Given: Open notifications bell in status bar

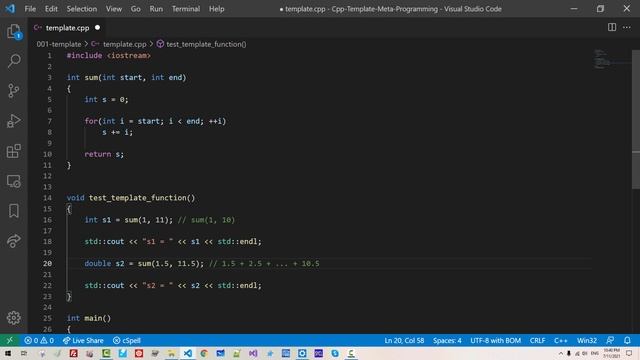Looking at the screenshot, I should [x=627, y=340].
